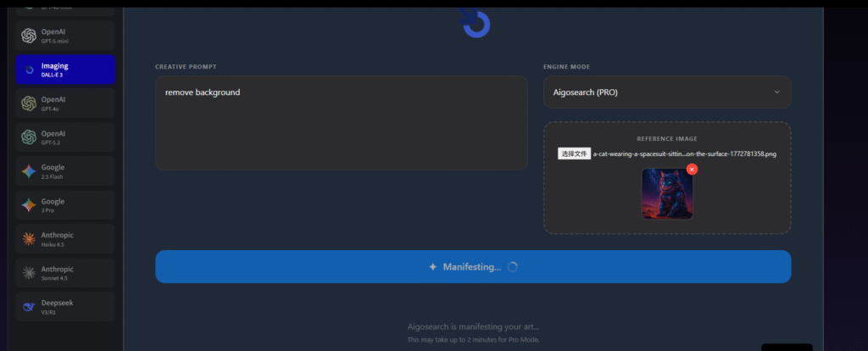Click the Anthropic icon for Sonnet 4.5
Image resolution: width=868 pixels, height=351 pixels.
pyautogui.click(x=29, y=273)
